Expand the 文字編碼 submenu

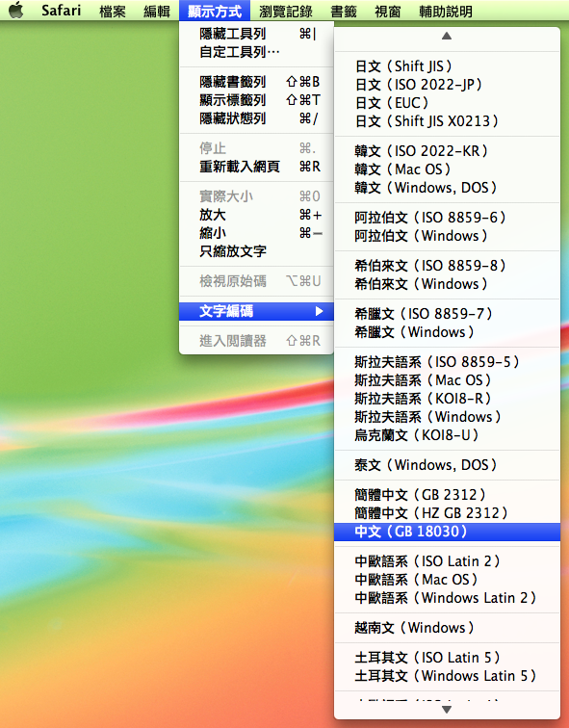(256, 311)
